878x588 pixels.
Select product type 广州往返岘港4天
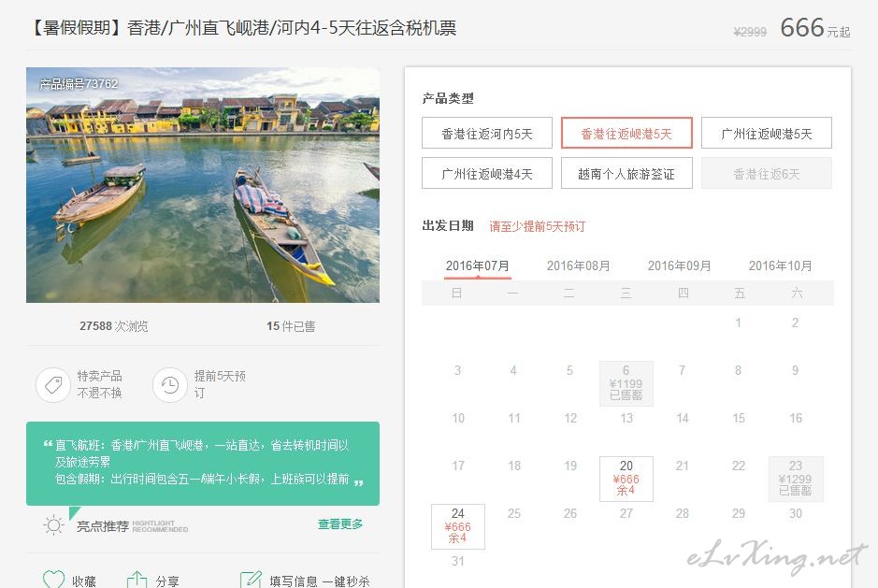point(486,174)
